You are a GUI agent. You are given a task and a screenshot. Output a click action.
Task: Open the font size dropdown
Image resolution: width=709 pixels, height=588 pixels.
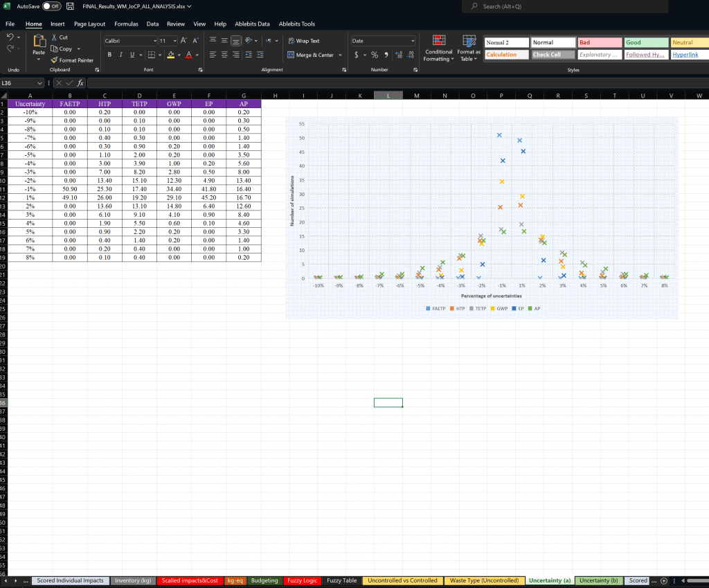pos(175,40)
